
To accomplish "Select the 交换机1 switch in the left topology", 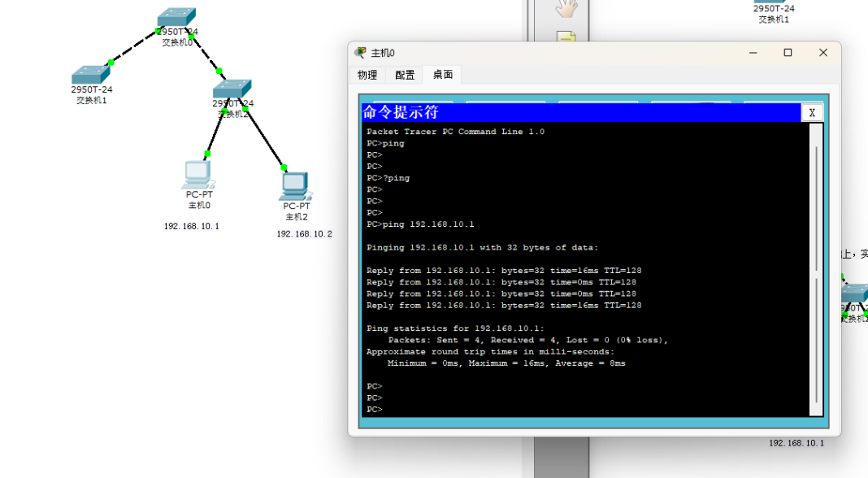I will click(x=91, y=75).
